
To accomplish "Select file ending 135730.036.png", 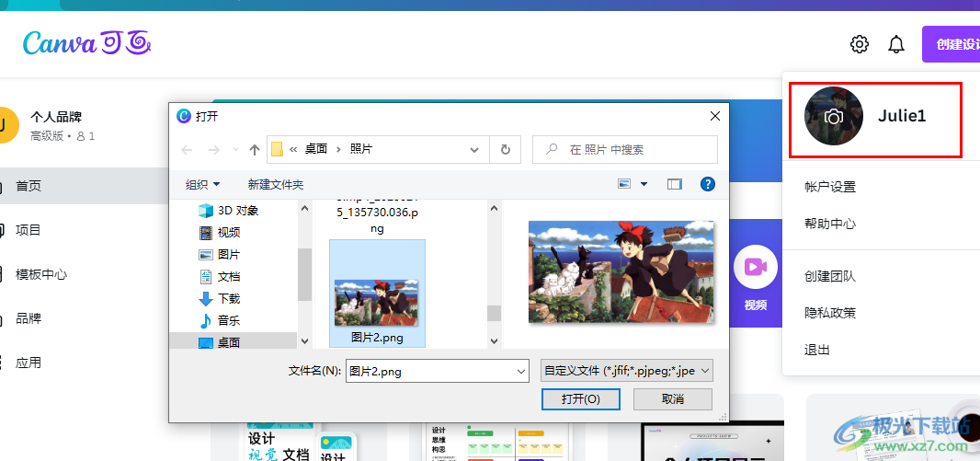I will (x=377, y=217).
